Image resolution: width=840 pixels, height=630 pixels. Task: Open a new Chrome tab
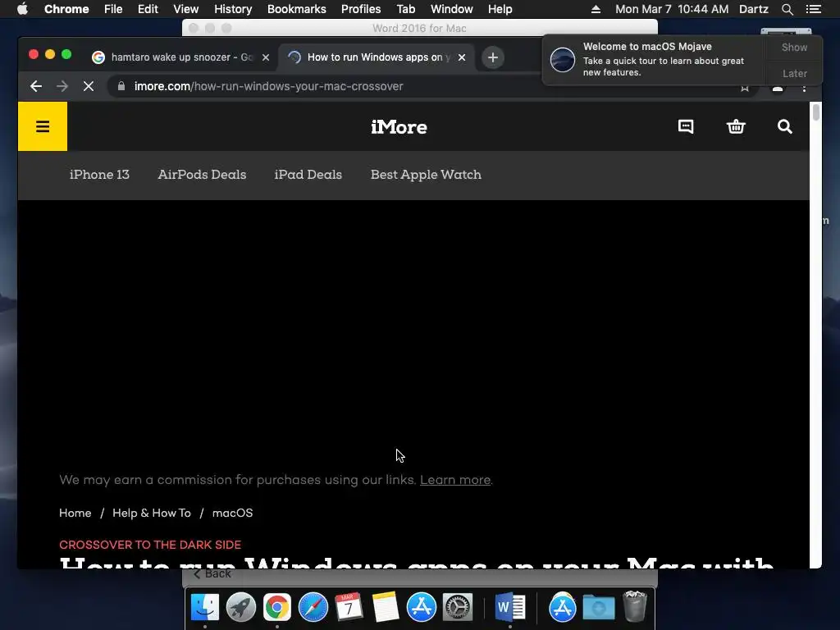493,57
